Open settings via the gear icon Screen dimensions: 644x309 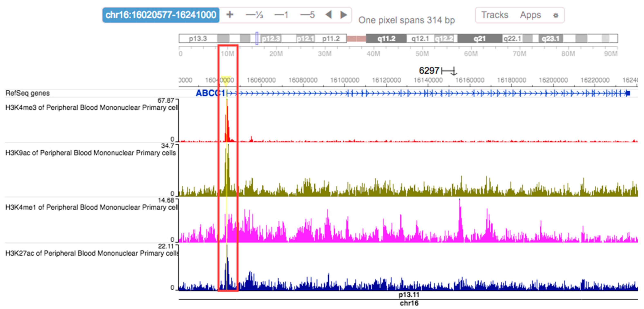click(556, 16)
